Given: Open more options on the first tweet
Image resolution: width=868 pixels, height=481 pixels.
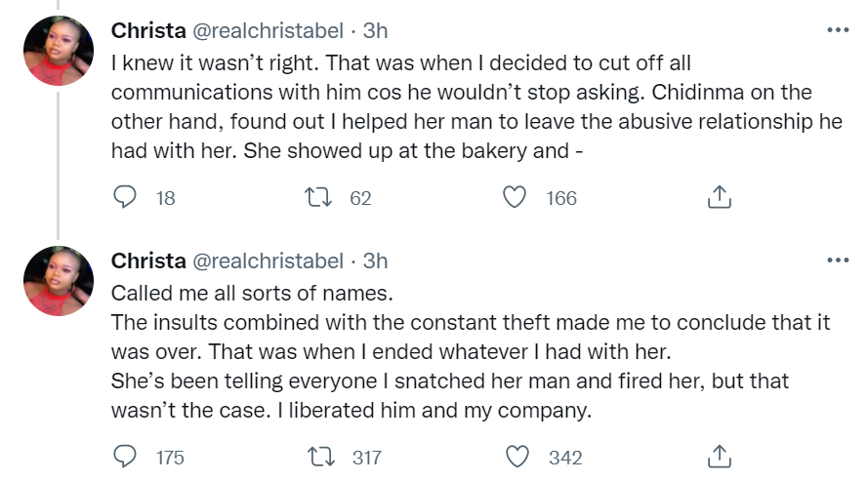Looking at the screenshot, I should point(837,30).
